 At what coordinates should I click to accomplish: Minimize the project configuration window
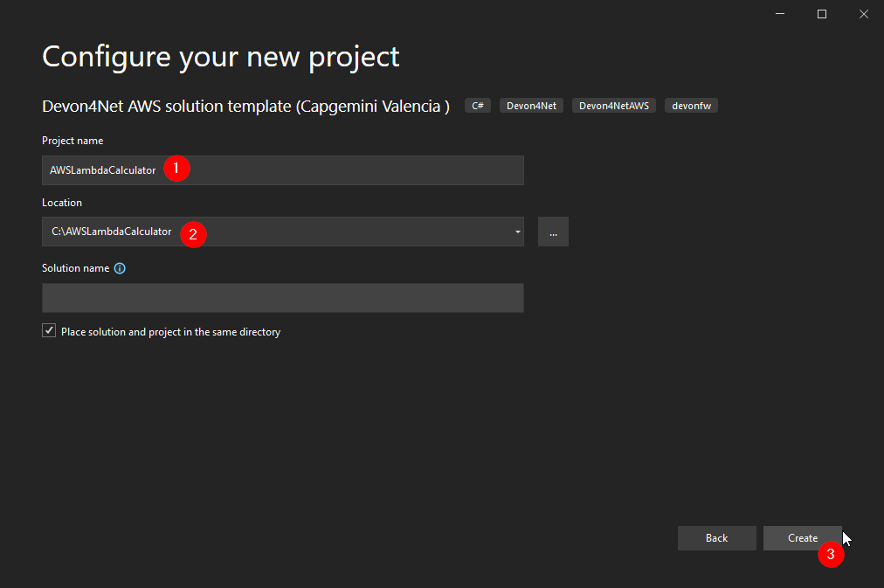tap(779, 13)
